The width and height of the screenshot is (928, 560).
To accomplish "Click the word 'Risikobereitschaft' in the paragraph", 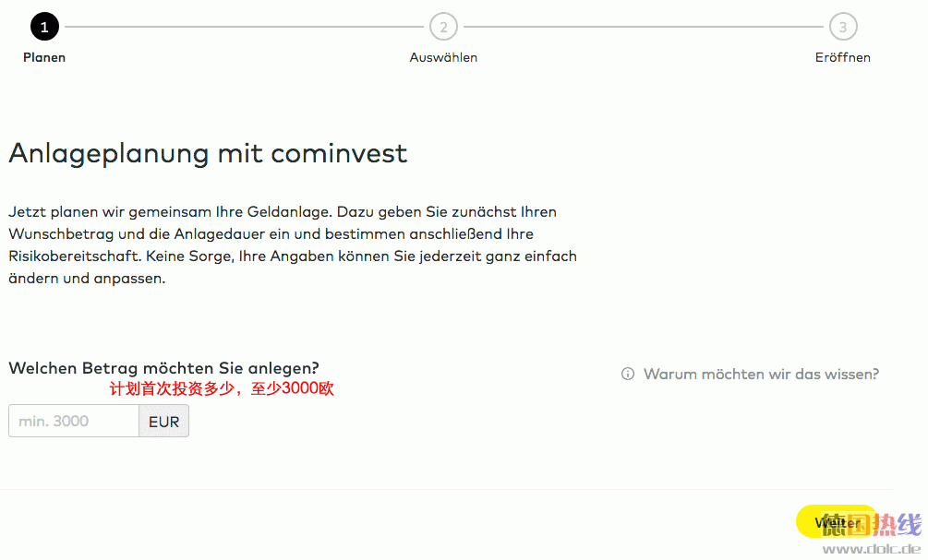I will (x=75, y=256).
